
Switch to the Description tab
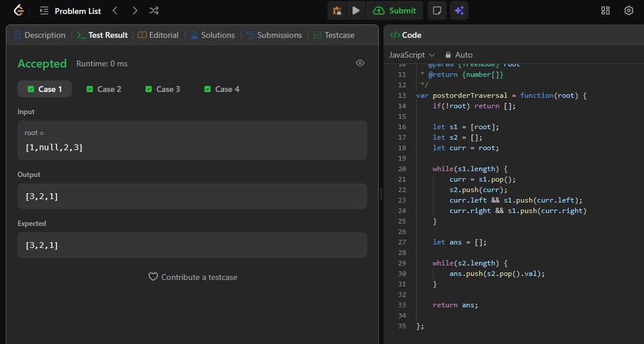(x=40, y=36)
